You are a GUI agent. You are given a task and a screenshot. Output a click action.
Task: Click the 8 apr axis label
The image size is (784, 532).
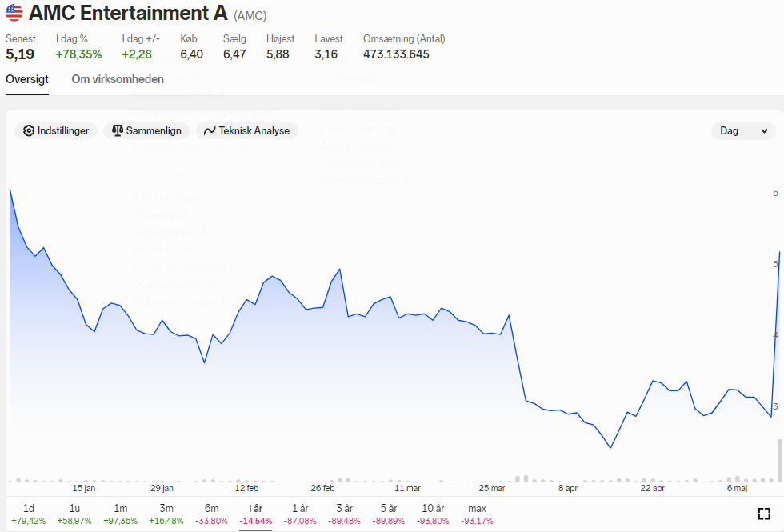coord(568,488)
